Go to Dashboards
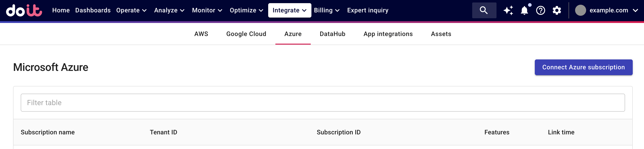The height and width of the screenshot is (149, 644). (x=93, y=10)
